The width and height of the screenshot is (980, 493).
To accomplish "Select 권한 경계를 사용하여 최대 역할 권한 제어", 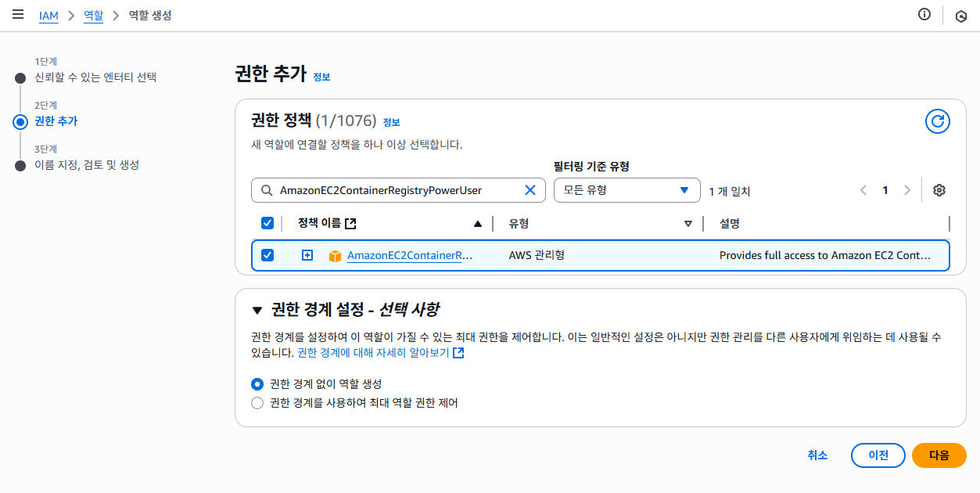I will pos(257,403).
